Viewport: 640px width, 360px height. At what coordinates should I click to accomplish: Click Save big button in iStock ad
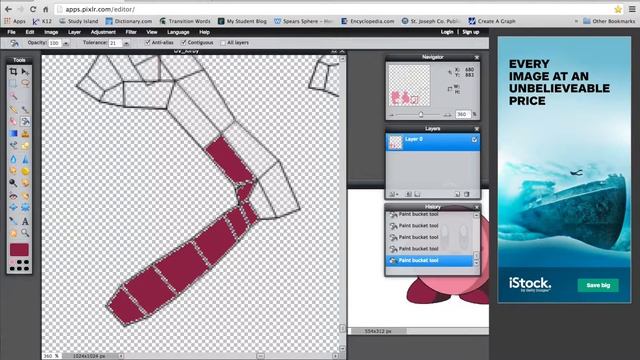point(598,285)
